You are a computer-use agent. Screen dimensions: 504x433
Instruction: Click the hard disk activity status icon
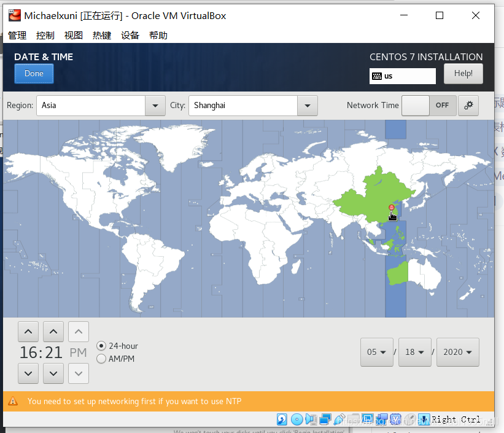coord(282,419)
